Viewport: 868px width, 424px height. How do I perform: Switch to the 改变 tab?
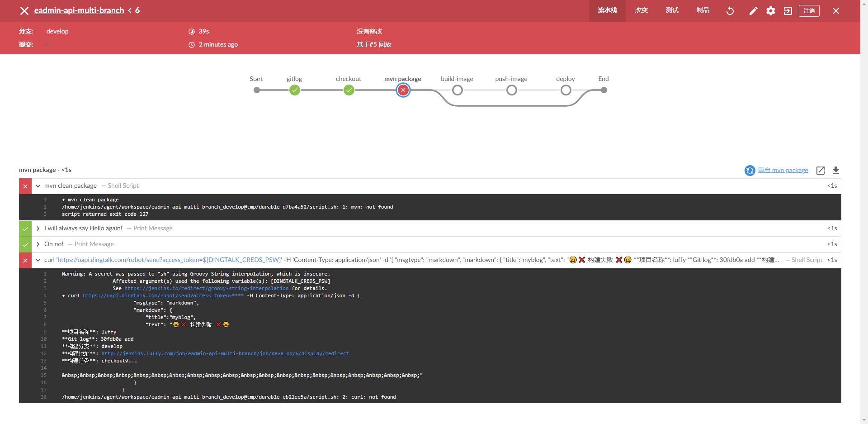(x=641, y=10)
